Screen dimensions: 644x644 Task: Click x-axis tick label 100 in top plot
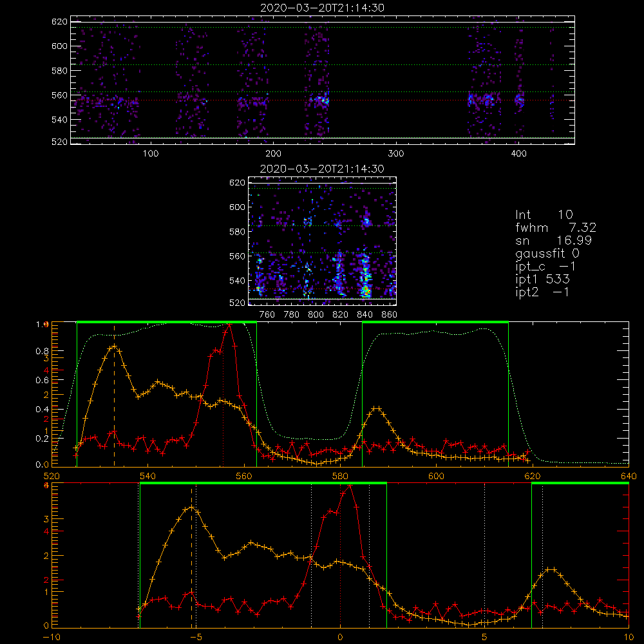151,154
